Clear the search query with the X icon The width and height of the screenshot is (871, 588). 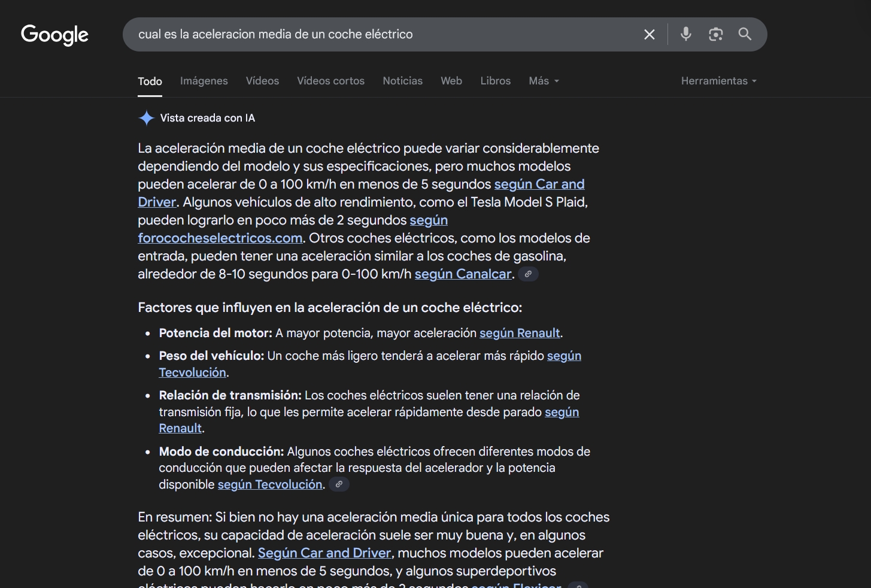[650, 35]
